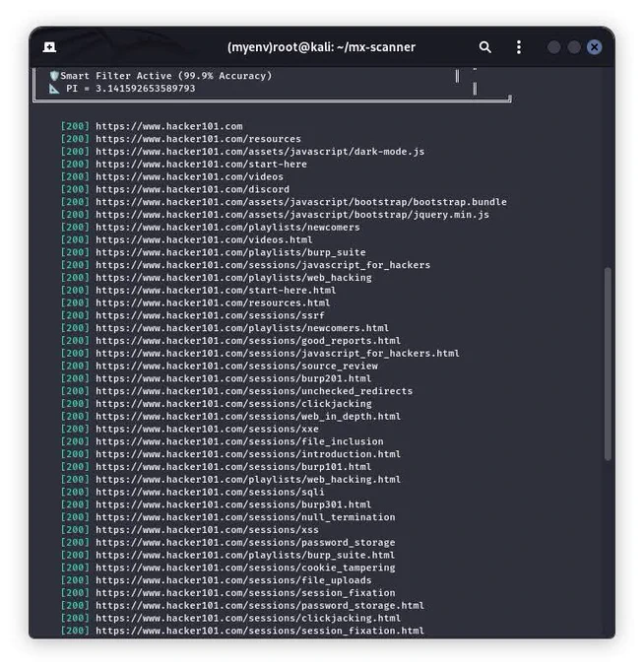Click the playlists/burp_suite.html URL
This screenshot has height=670, width=644.
(x=245, y=555)
